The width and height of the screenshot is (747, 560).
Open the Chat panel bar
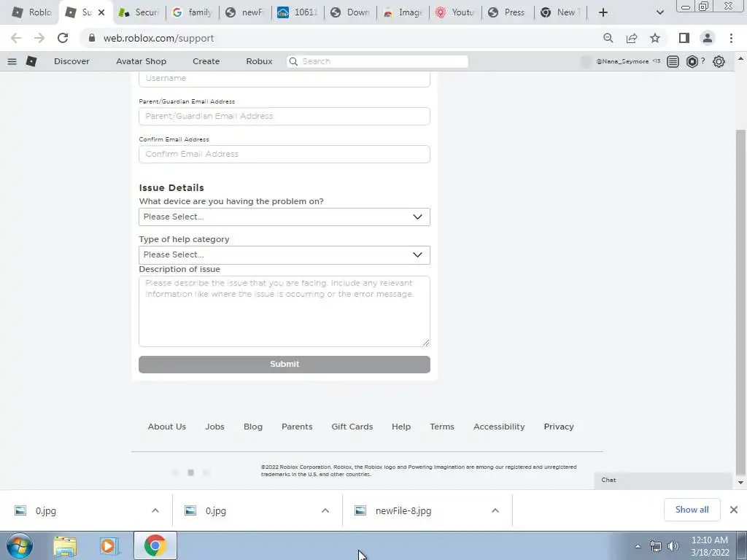pos(663,480)
